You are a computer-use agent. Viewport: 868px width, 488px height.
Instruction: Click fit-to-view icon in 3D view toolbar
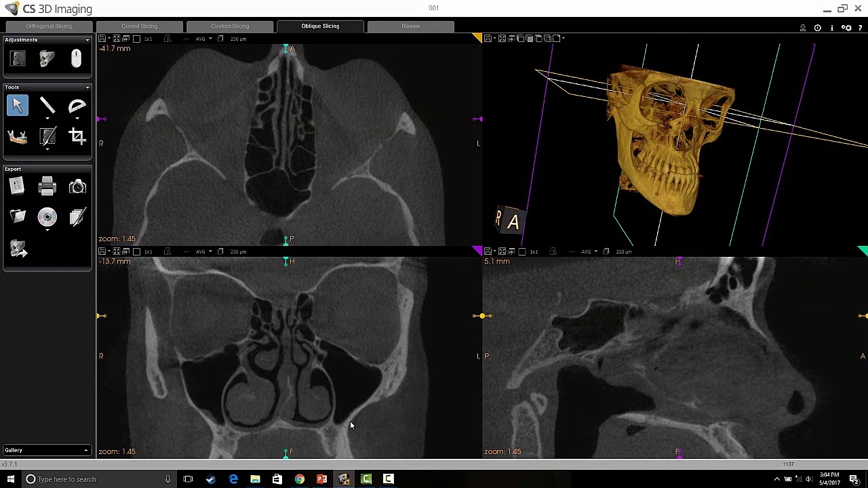click(x=502, y=39)
